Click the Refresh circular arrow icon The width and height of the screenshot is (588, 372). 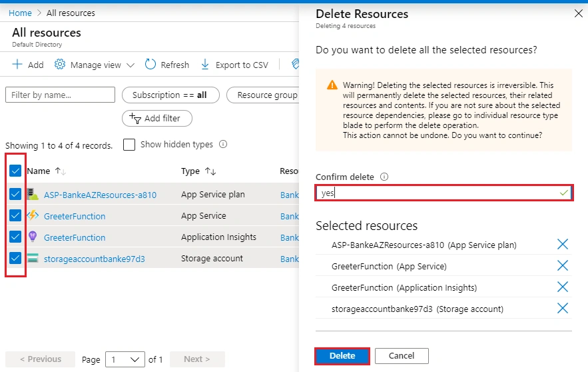(150, 64)
